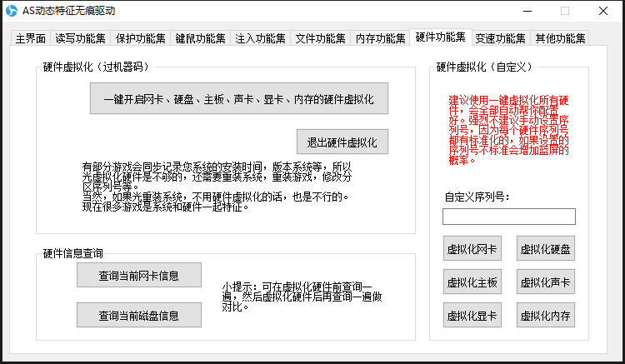The width and height of the screenshot is (625, 364).
Task: Click the 虚拟化声卡 button
Action: tap(545, 282)
